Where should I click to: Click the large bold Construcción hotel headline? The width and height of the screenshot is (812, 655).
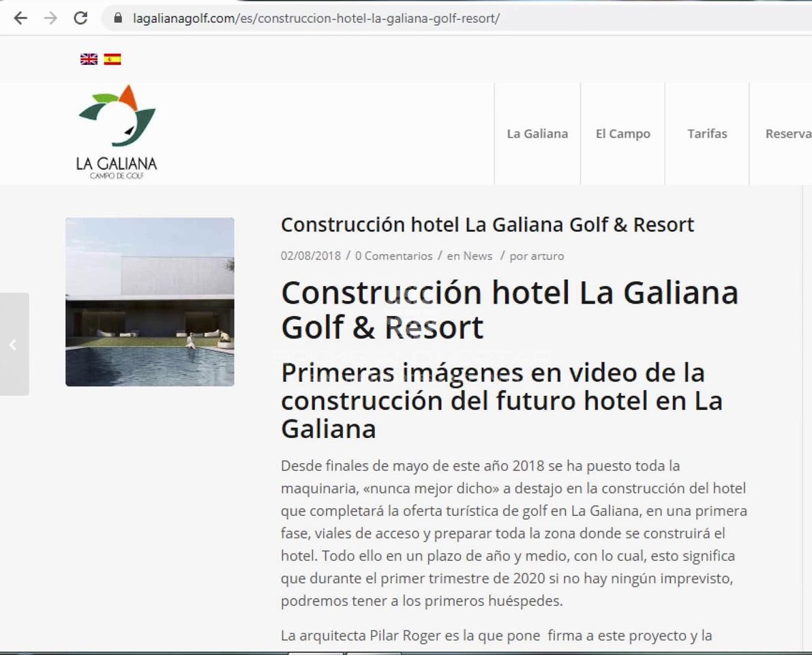[509, 310]
